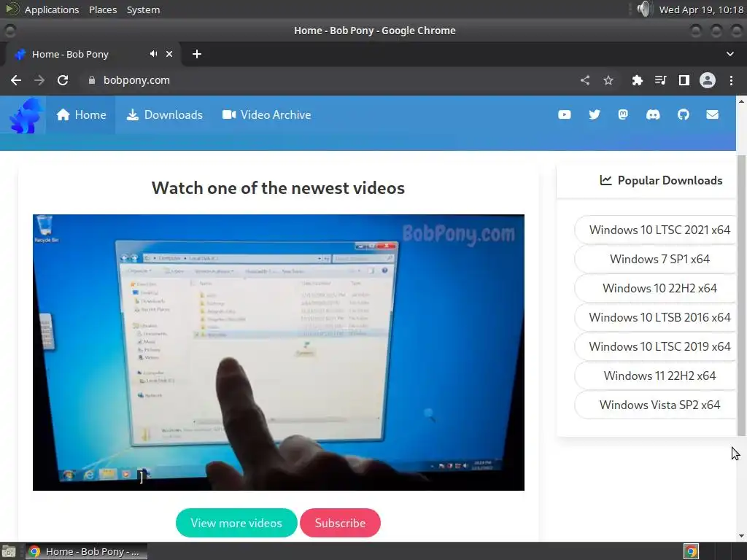Open the Places menu

point(102,9)
